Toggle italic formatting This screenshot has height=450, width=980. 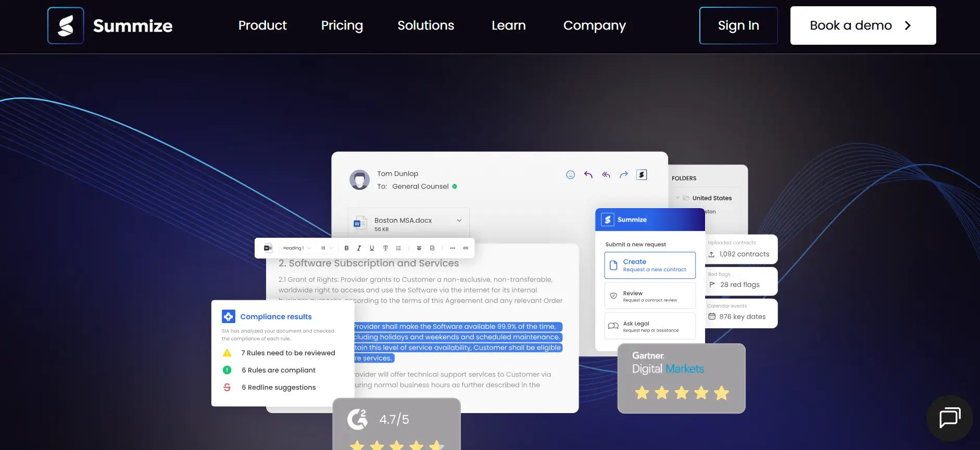coord(359,248)
